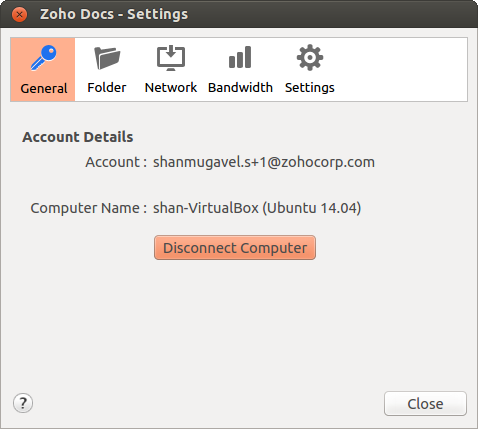Click the Zoho Docs - Settings title bar
The image size is (478, 429).
point(239,14)
